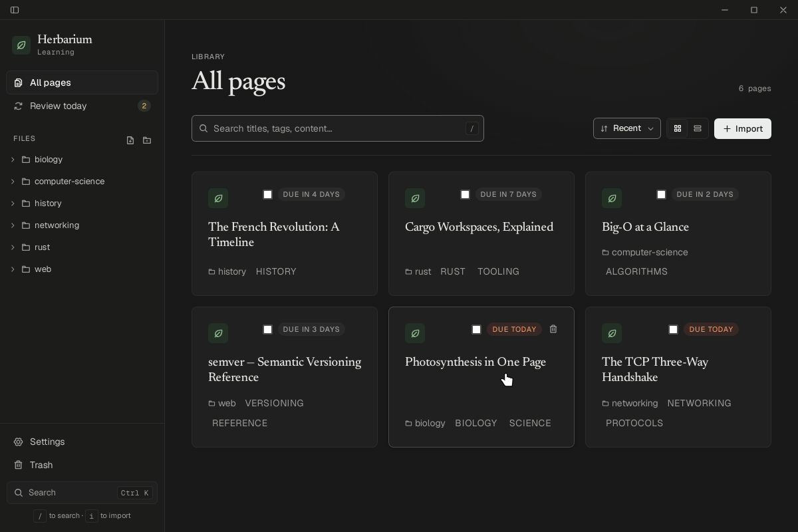The width and height of the screenshot is (798, 532).
Task: Click the VERSIONING tag on semver card
Action: coord(274,403)
